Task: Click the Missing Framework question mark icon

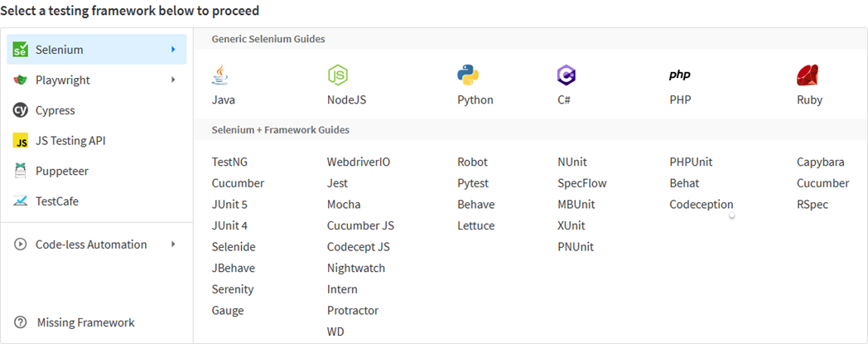Action: coord(21,322)
